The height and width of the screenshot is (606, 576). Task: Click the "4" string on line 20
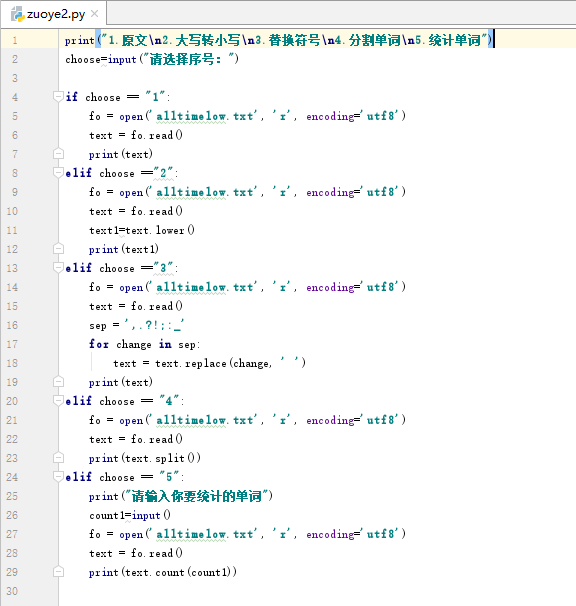click(x=169, y=400)
